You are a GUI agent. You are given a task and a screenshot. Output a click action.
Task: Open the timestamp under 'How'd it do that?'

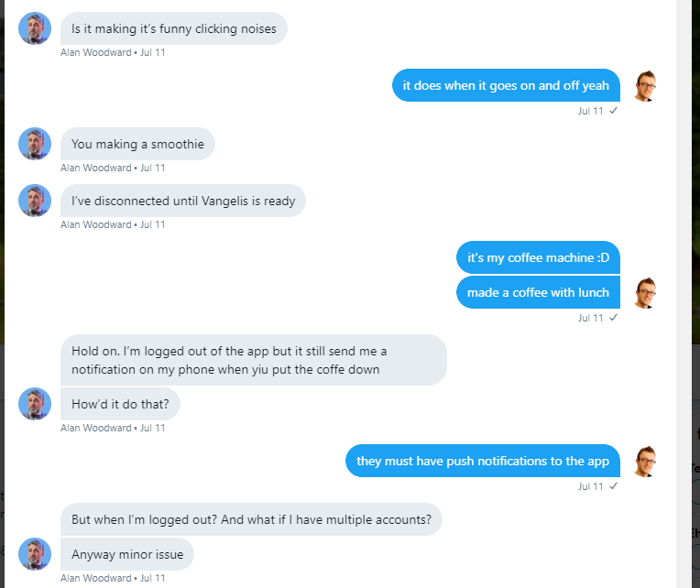(x=153, y=428)
